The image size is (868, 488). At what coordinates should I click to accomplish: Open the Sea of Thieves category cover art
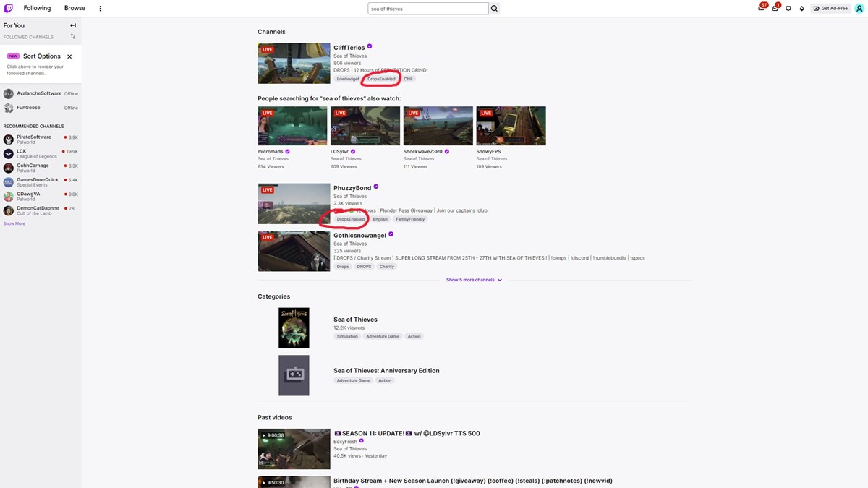pyautogui.click(x=294, y=328)
